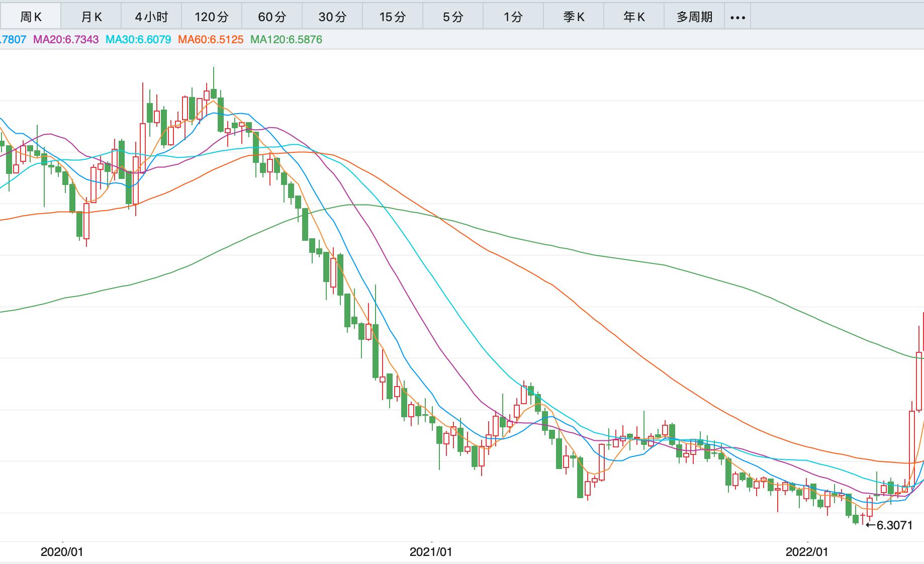Click the MA30:6.6079 indicator label
Image resolution: width=924 pixels, height=564 pixels.
point(138,40)
